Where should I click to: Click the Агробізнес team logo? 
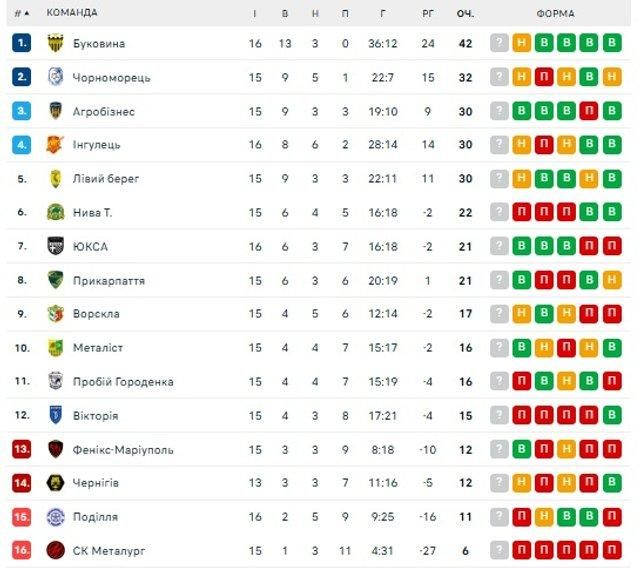coord(56,111)
